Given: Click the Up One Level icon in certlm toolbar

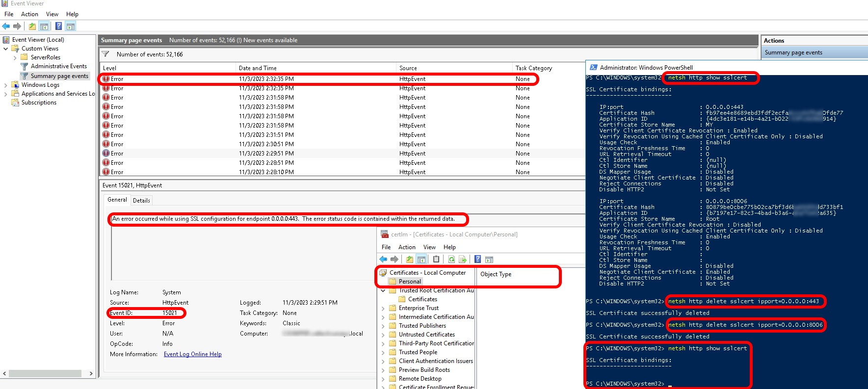Looking at the screenshot, I should [x=409, y=259].
